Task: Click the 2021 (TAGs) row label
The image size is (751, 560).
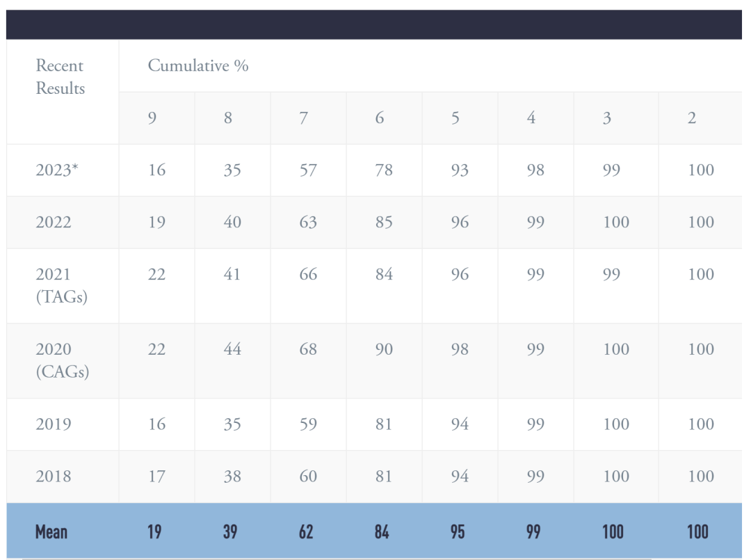Action: [x=62, y=285]
